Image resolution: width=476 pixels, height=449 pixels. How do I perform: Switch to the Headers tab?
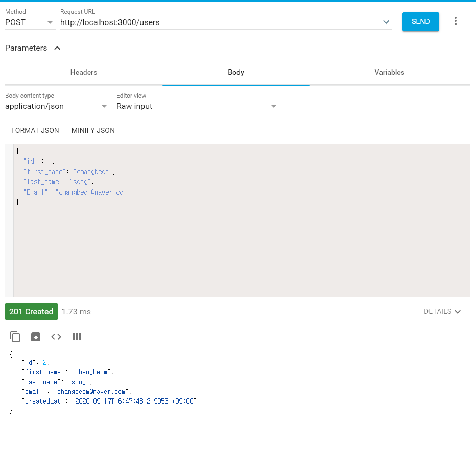84,72
